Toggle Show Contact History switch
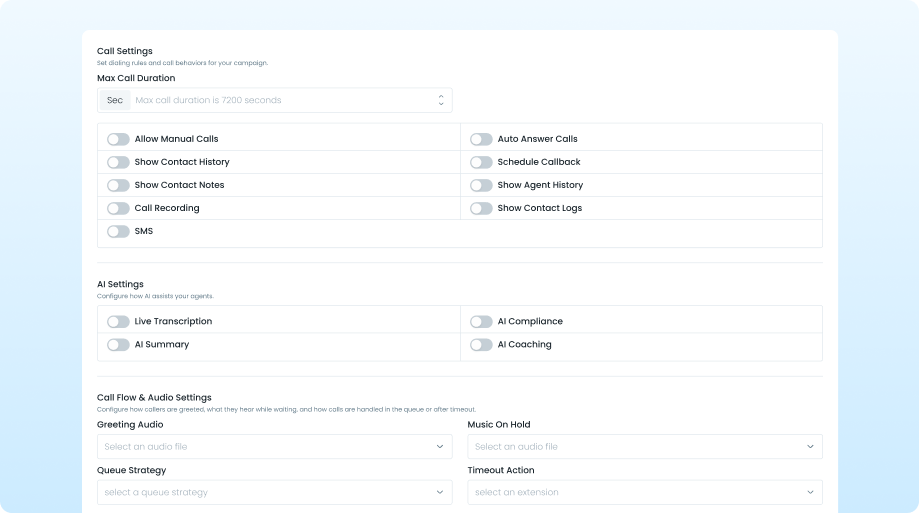The height and width of the screenshot is (513, 919). click(118, 162)
